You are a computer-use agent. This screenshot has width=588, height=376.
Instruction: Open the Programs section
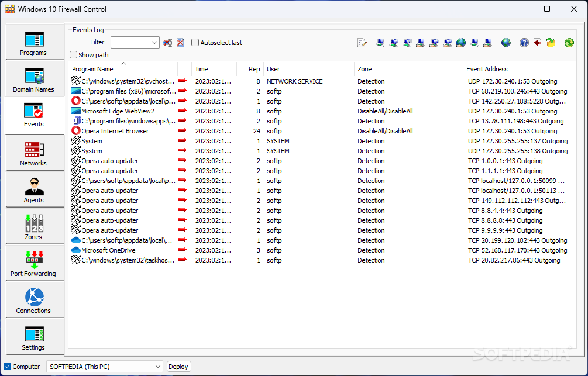pos(34,42)
